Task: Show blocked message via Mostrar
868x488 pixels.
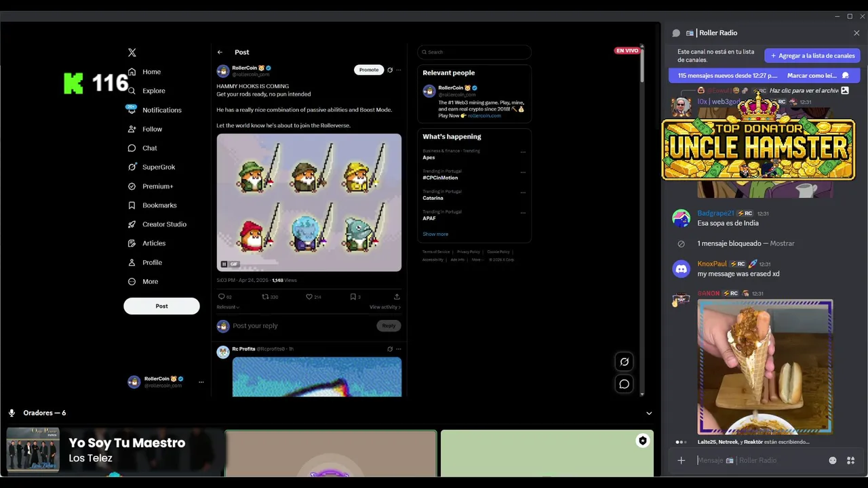Action: pos(783,243)
